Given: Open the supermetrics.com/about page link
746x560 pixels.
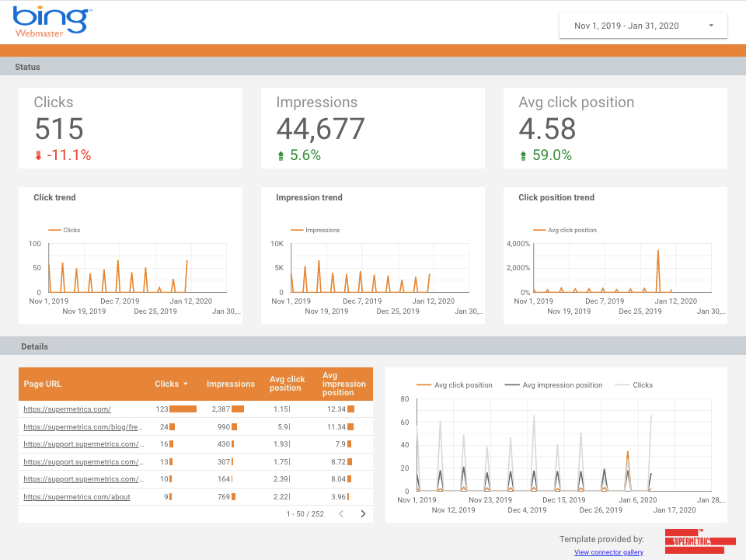Looking at the screenshot, I should pyautogui.click(x=77, y=497).
